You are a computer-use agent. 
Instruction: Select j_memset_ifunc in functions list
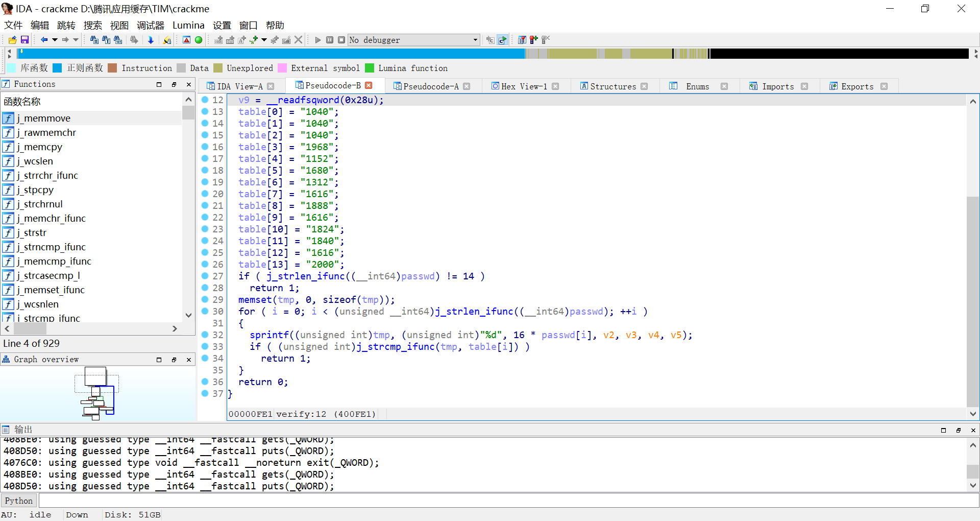pos(92,290)
